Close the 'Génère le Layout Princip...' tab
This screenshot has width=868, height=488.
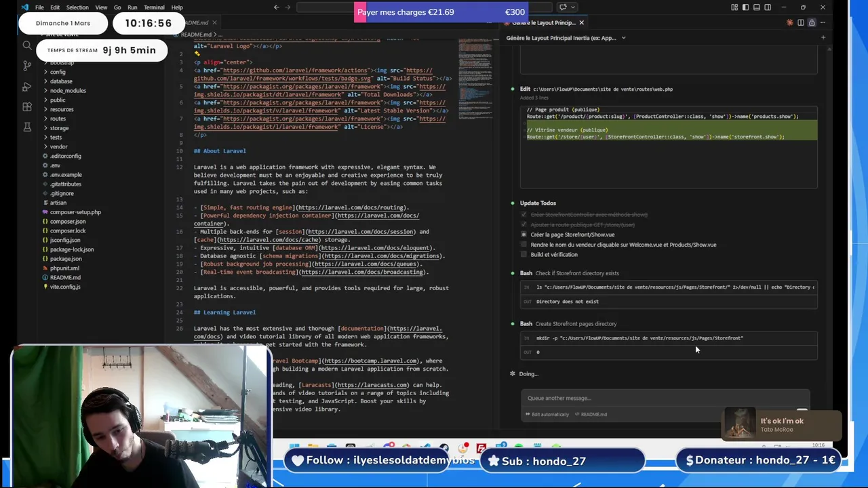[581, 23]
